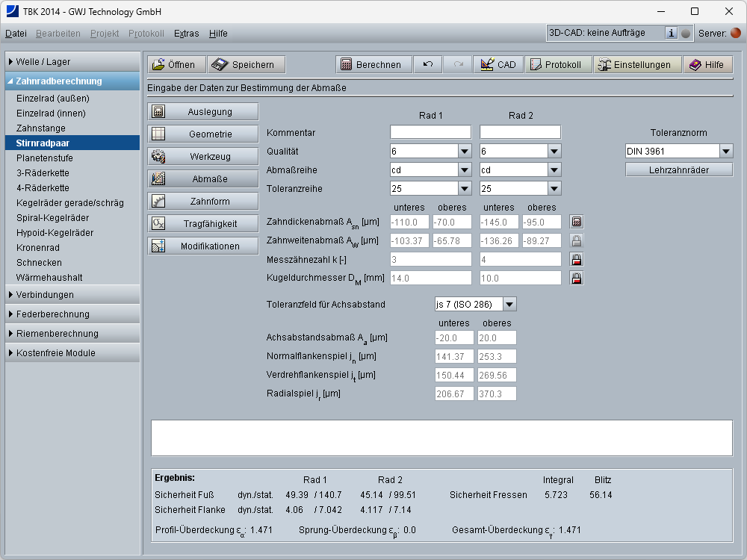Click the undo arrow in toolbar
The image size is (747, 560).
pos(428,65)
